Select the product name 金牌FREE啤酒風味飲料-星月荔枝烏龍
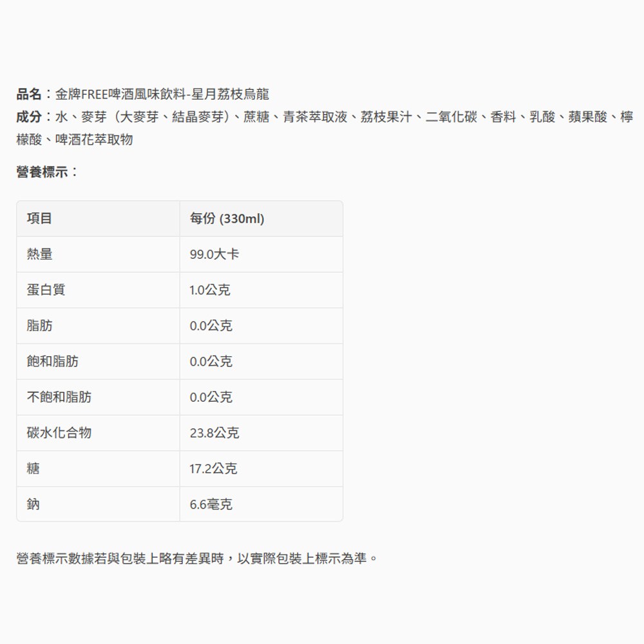Image resolution: width=644 pixels, height=644 pixels. pos(162,95)
